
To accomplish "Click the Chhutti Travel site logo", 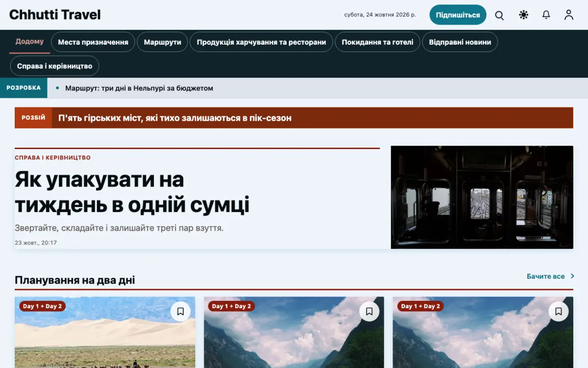I will [55, 15].
